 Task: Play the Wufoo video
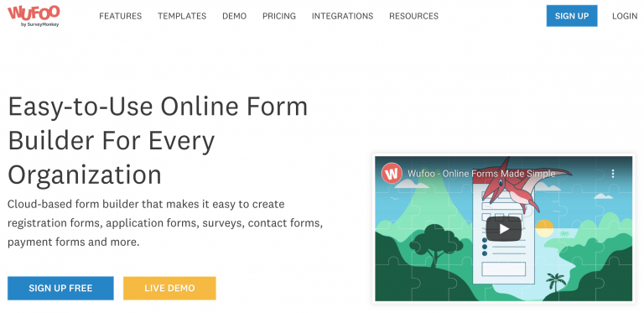click(503, 229)
